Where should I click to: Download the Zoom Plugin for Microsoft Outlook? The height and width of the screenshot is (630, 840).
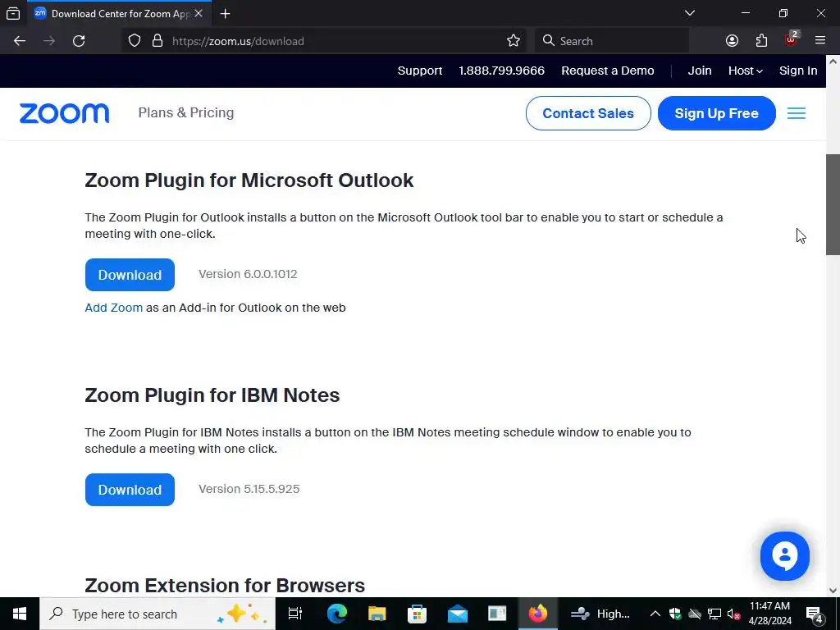click(x=130, y=275)
